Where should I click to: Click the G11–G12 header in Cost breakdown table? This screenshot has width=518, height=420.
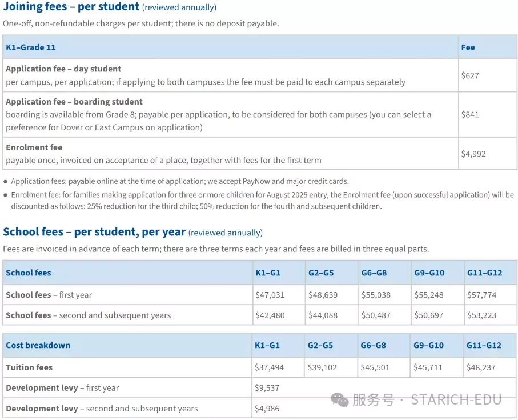click(484, 345)
